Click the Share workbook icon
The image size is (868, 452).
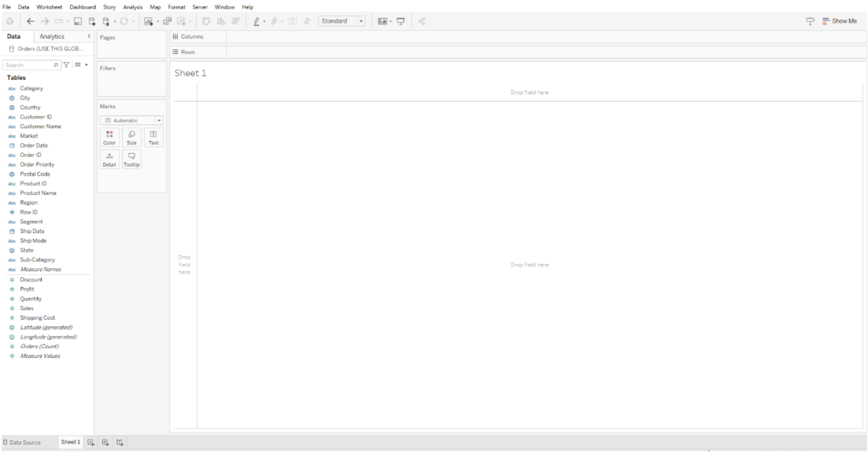point(422,21)
